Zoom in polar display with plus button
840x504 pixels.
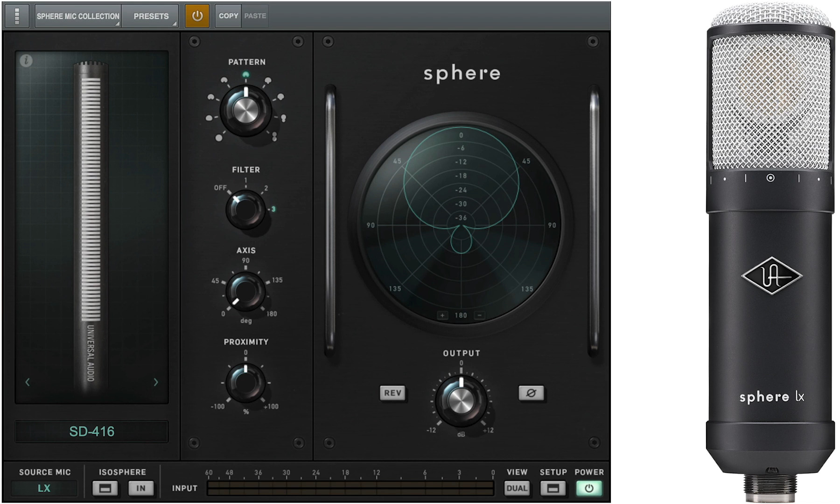point(442,315)
